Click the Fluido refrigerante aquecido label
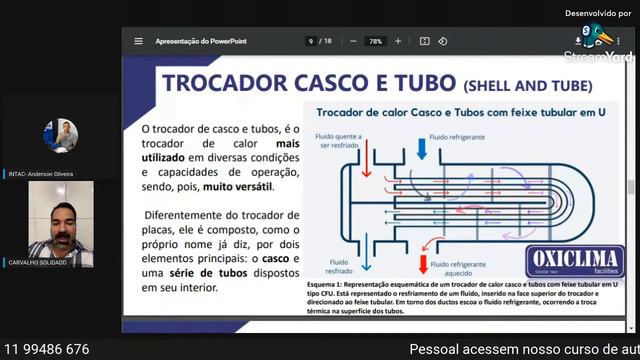Screen dimensions: 640x360 458,269
